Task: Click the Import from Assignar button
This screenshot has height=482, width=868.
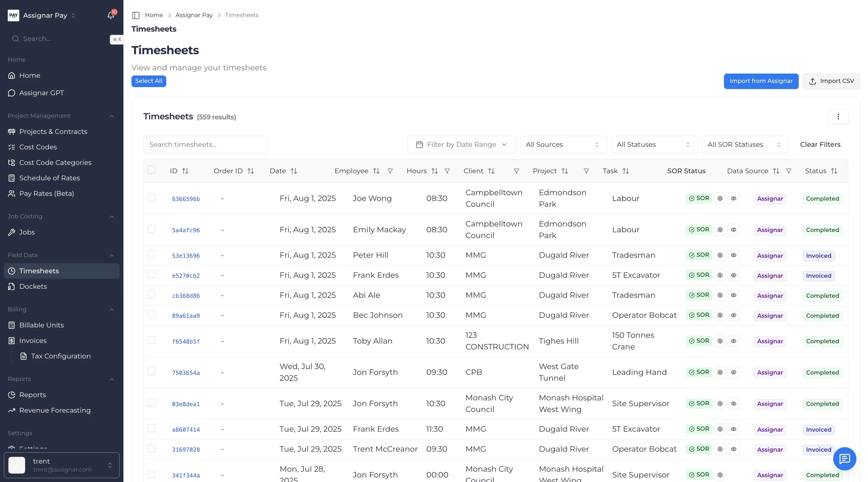Action: [761, 81]
